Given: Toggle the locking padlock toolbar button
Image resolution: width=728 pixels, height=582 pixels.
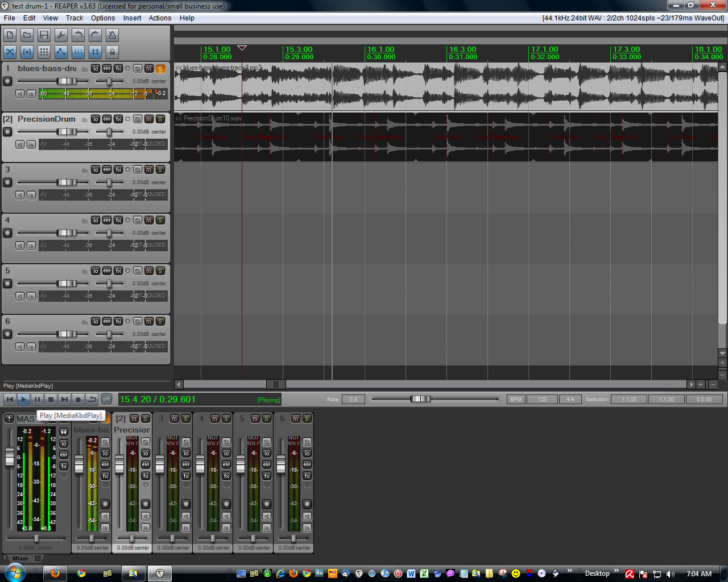Looking at the screenshot, I should 112,52.
